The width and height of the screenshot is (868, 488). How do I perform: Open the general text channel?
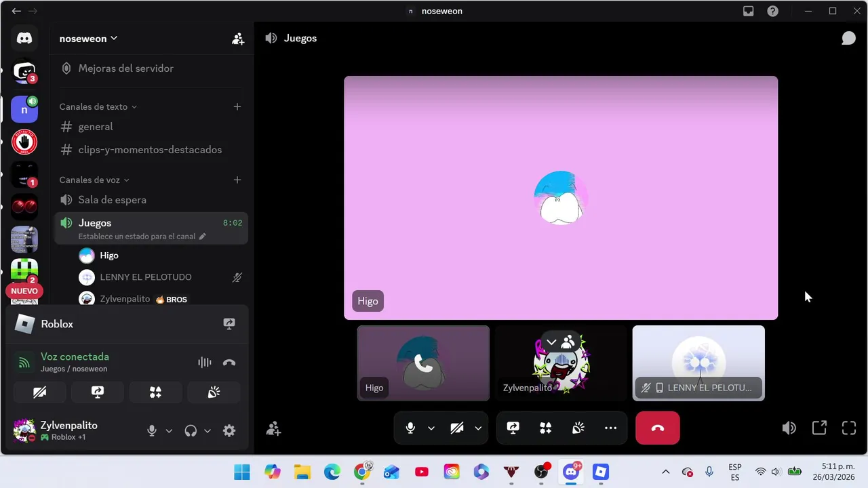click(x=151, y=127)
